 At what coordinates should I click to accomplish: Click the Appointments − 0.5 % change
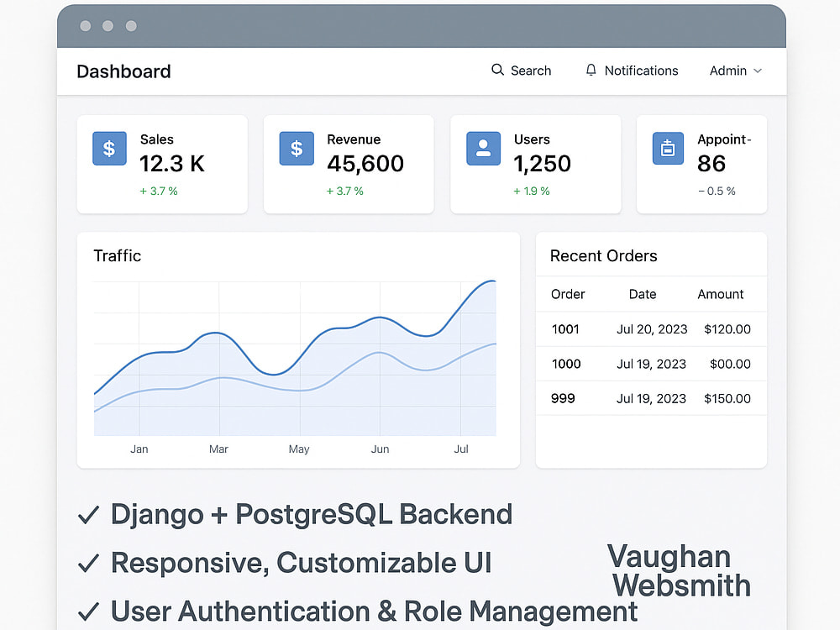click(717, 191)
